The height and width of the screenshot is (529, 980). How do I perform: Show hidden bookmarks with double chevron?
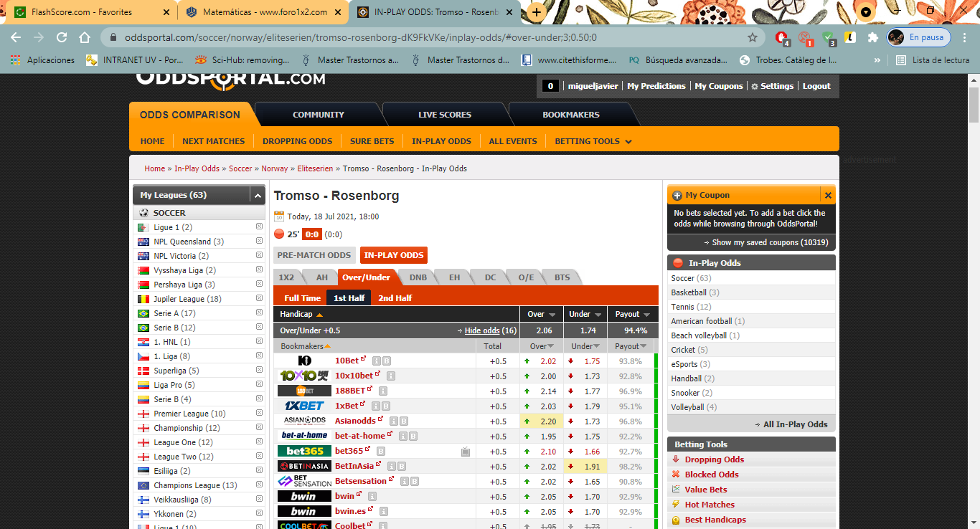point(878,60)
